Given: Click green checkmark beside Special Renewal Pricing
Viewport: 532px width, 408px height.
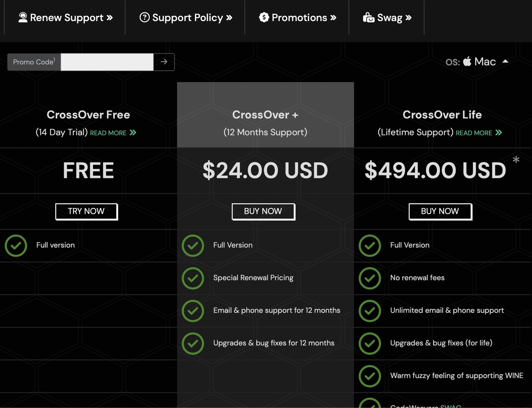Looking at the screenshot, I should (193, 278).
